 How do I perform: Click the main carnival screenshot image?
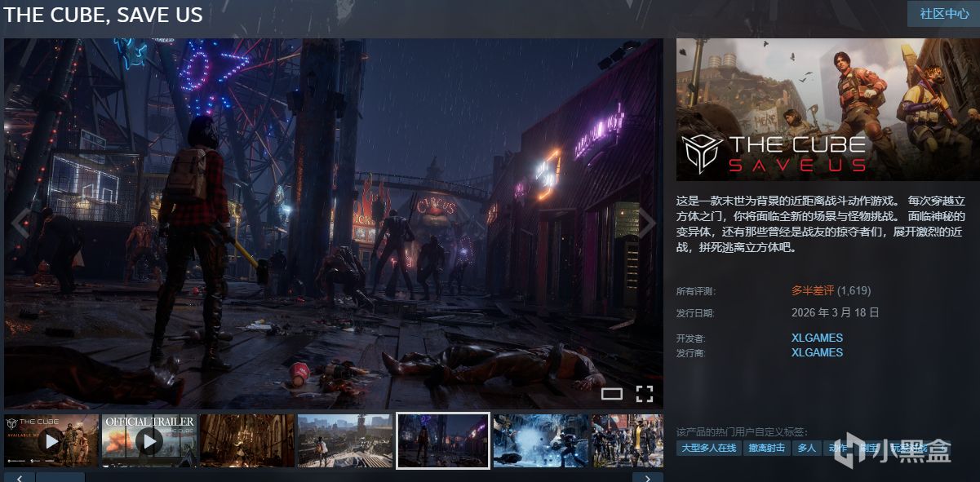point(334,223)
